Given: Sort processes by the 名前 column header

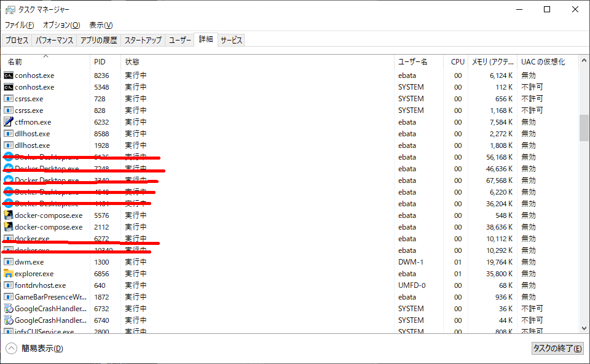Looking at the screenshot, I should [x=15, y=62].
